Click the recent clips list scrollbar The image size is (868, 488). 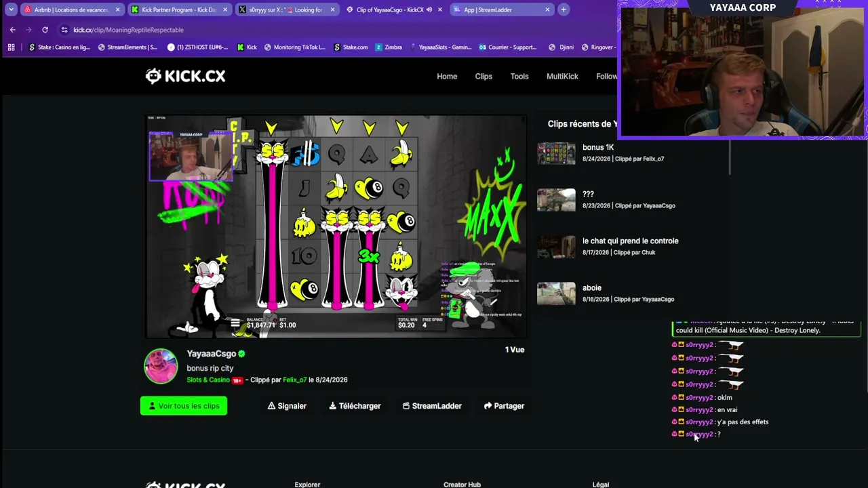coord(730,157)
